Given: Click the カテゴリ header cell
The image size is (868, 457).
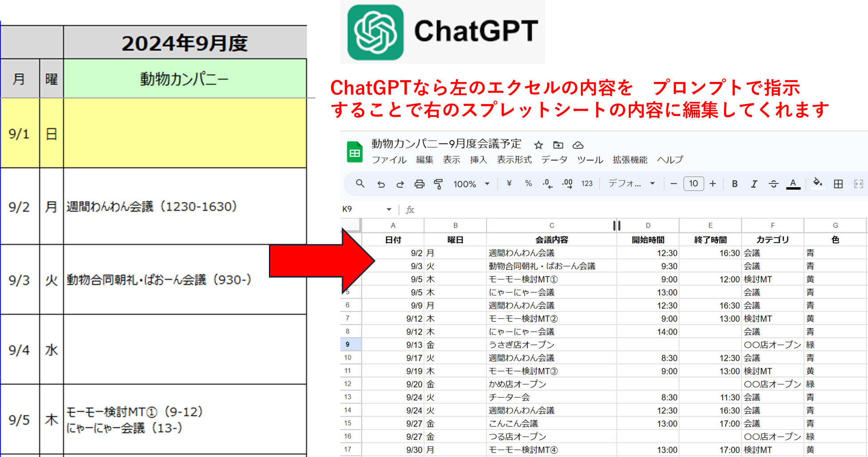Looking at the screenshot, I should [773, 240].
